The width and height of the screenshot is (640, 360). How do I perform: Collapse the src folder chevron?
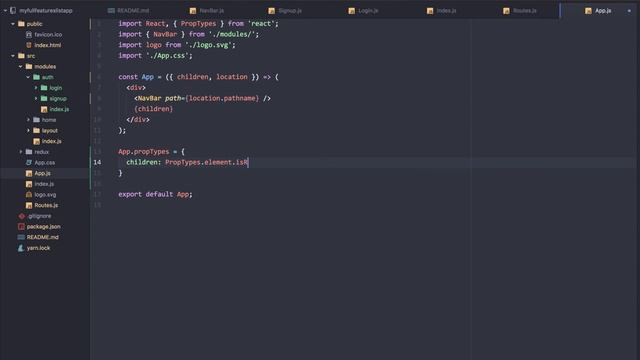coord(13,56)
